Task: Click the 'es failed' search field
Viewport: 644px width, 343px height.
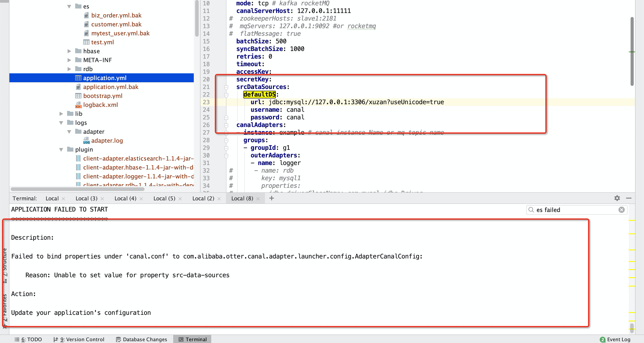Action: [x=577, y=210]
